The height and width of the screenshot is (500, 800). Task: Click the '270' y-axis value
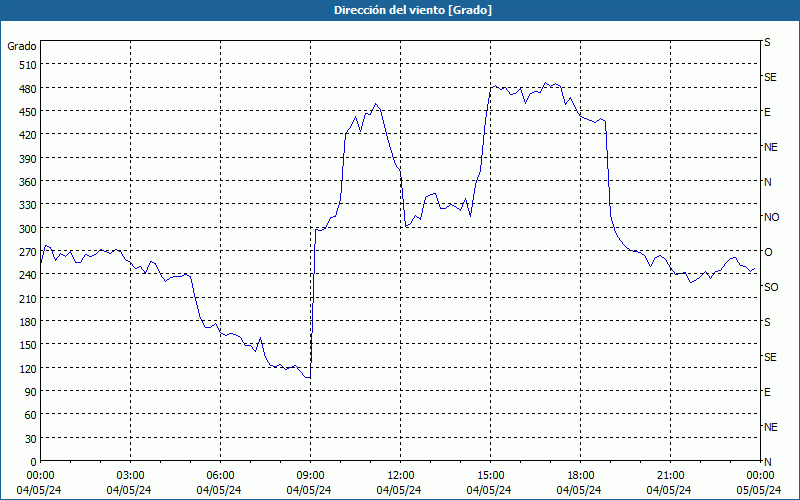[29, 252]
